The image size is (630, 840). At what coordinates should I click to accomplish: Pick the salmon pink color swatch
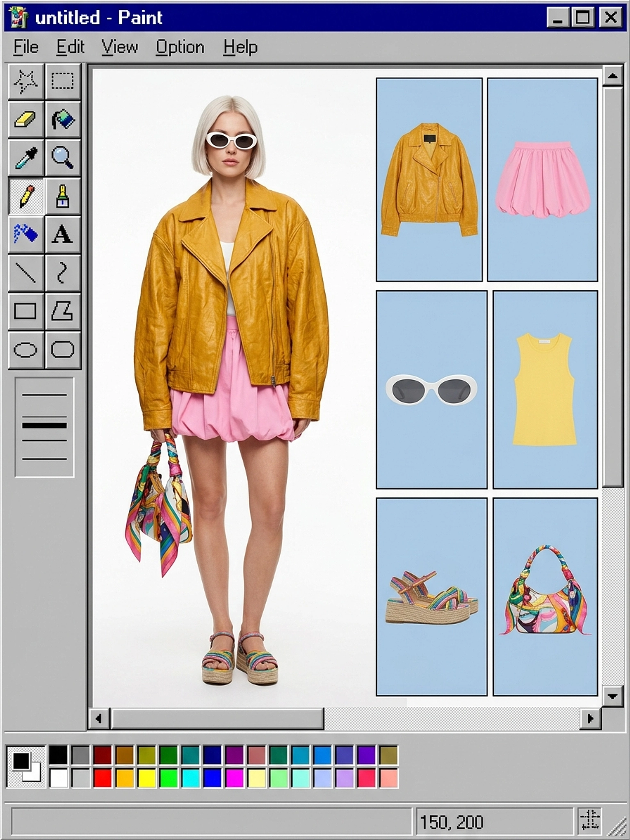388,778
